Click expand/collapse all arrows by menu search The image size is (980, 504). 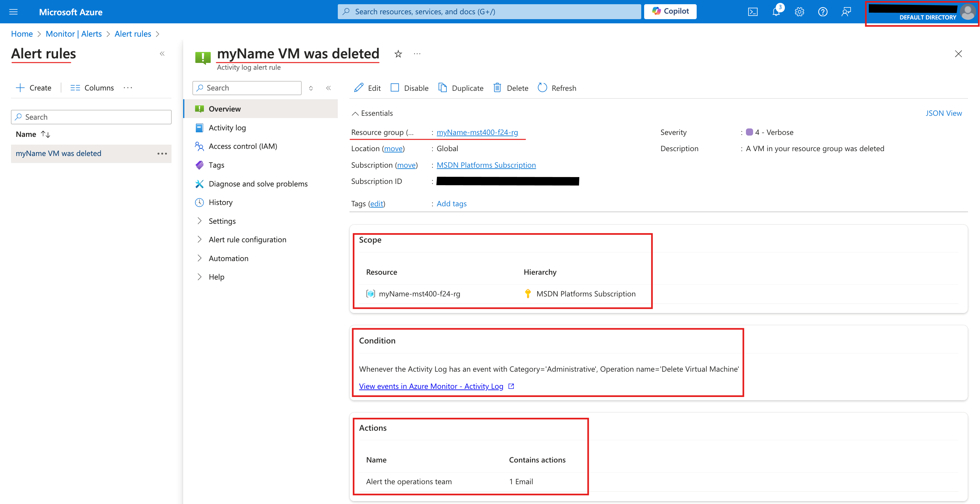[311, 88]
